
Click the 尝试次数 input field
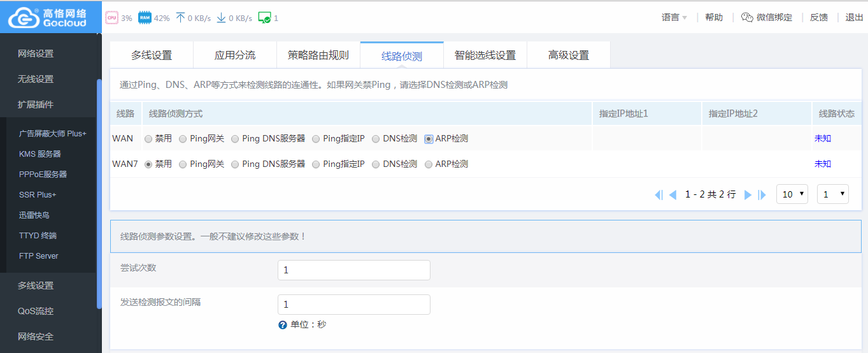pyautogui.click(x=353, y=270)
